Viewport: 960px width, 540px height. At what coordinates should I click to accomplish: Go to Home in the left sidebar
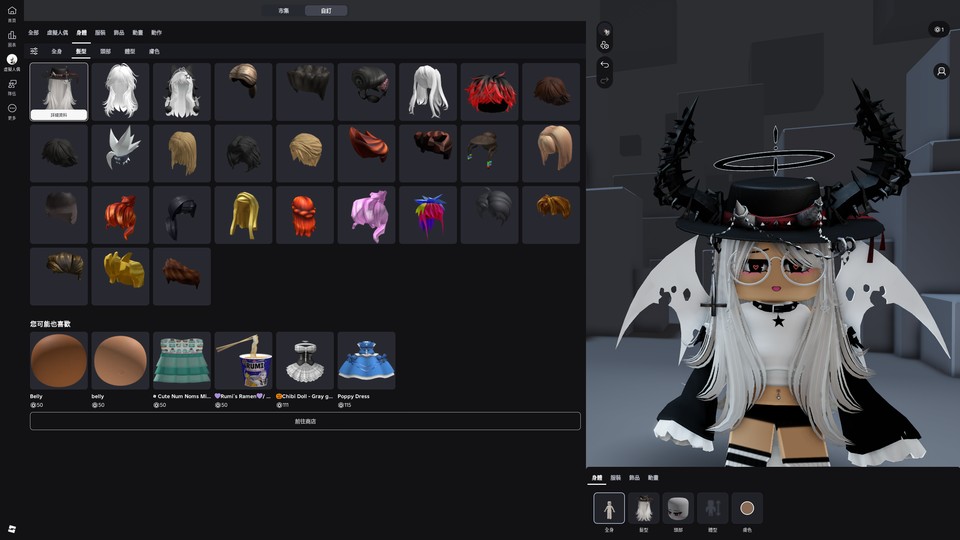point(12,12)
